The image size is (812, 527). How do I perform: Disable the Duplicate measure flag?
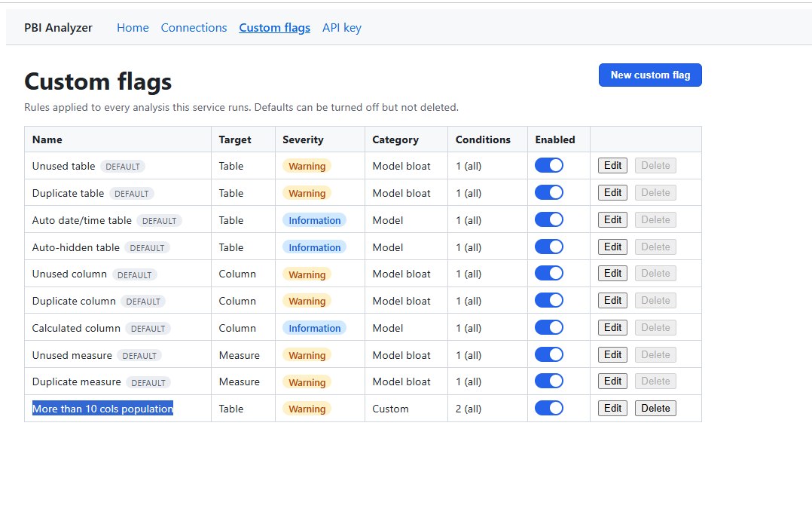pyautogui.click(x=549, y=381)
